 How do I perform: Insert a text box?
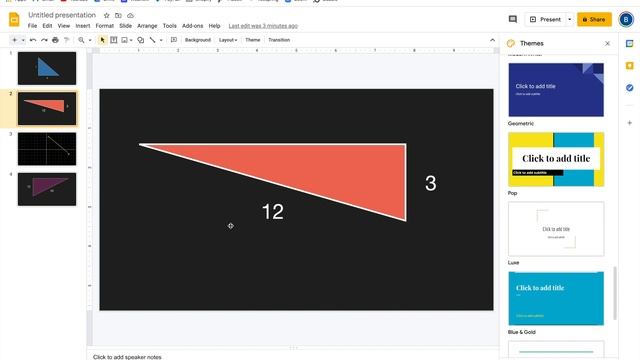pos(114,40)
